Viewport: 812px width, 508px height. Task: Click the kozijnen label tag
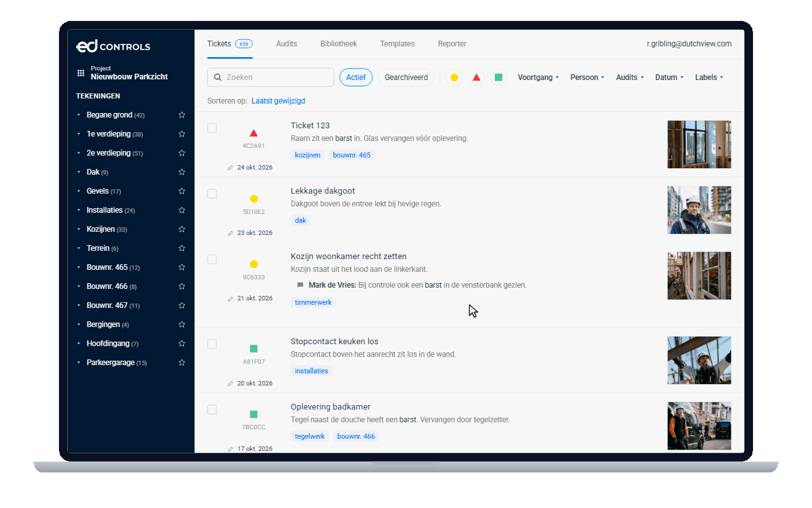[x=308, y=155]
